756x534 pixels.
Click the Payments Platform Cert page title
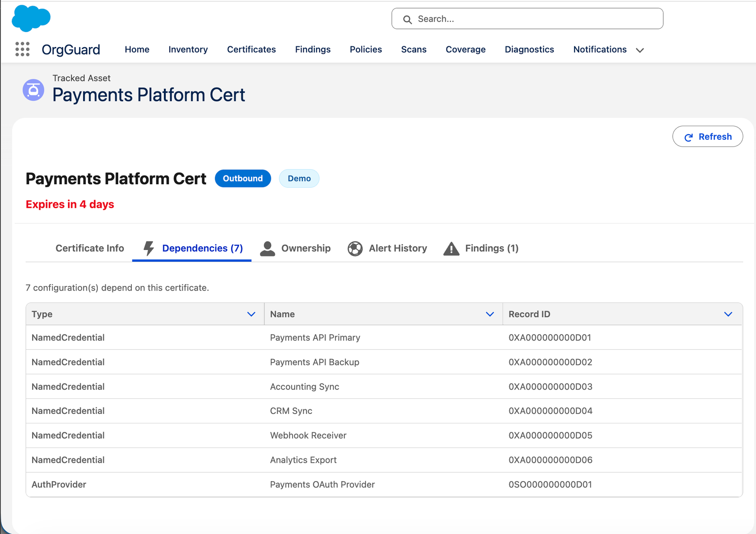pos(149,95)
